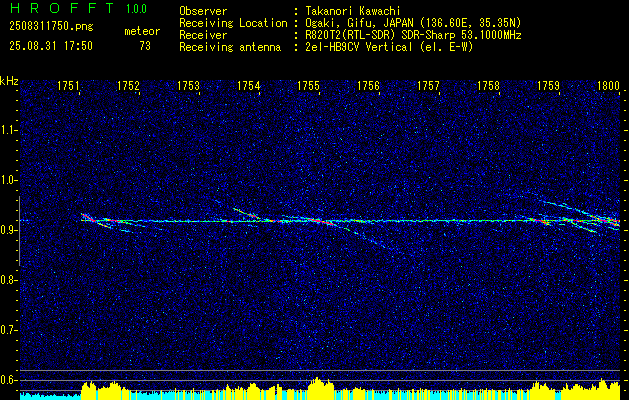Click time marker 1754
The width and height of the screenshot is (629, 400).
248,85
